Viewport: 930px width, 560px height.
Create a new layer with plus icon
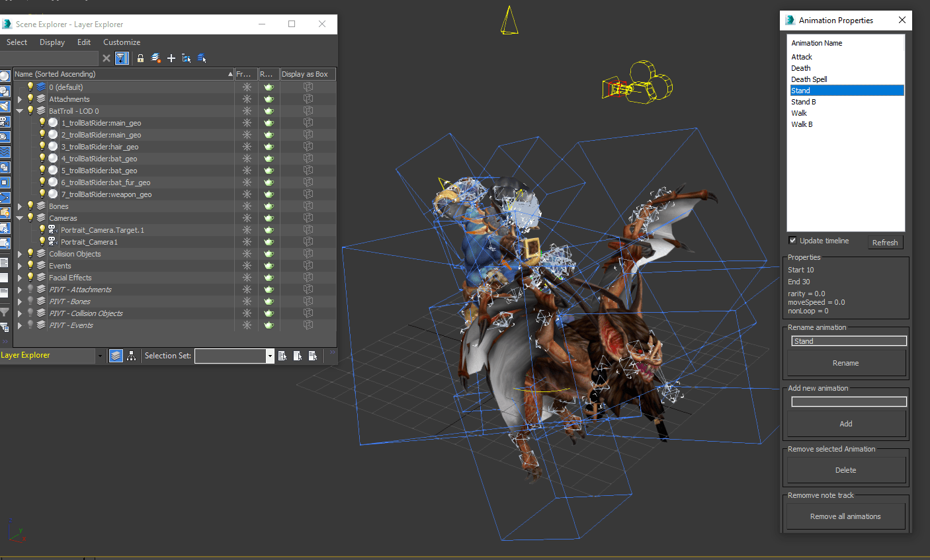coord(171,58)
